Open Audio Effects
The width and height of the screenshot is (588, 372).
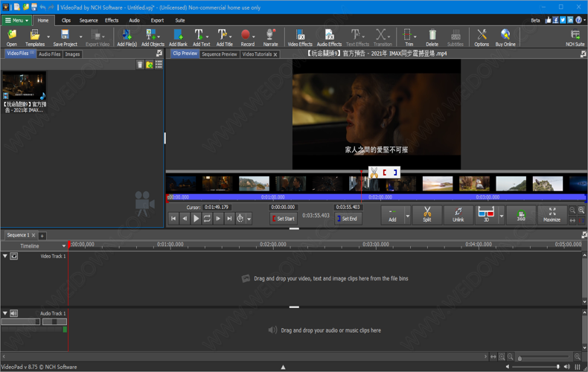pyautogui.click(x=329, y=38)
